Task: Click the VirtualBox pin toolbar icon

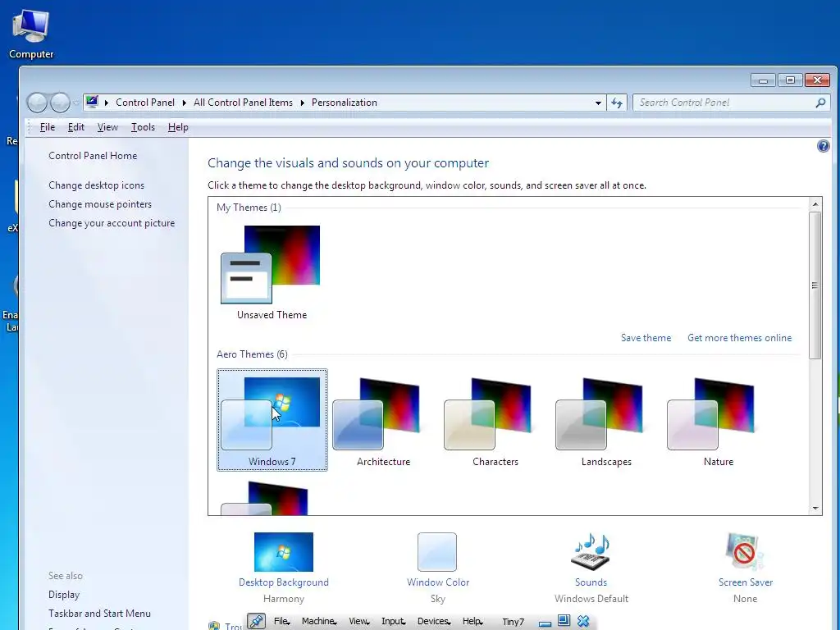Action: pos(256,621)
